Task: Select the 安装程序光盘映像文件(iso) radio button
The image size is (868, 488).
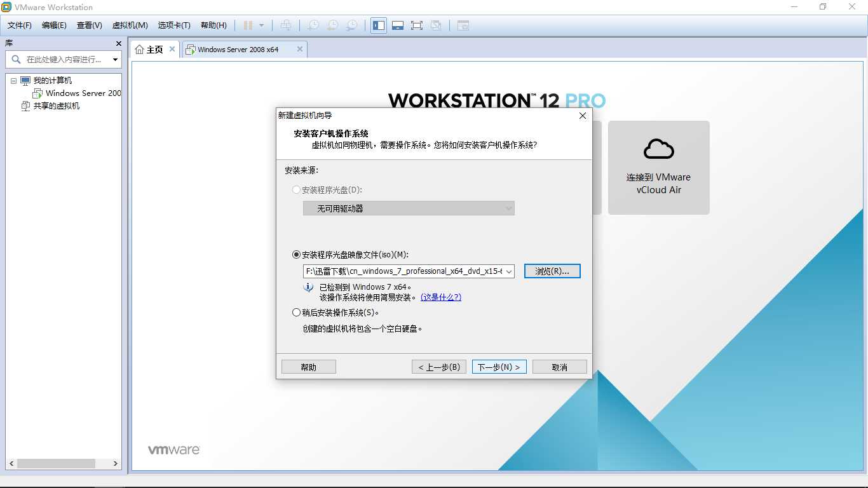Action: [296, 255]
